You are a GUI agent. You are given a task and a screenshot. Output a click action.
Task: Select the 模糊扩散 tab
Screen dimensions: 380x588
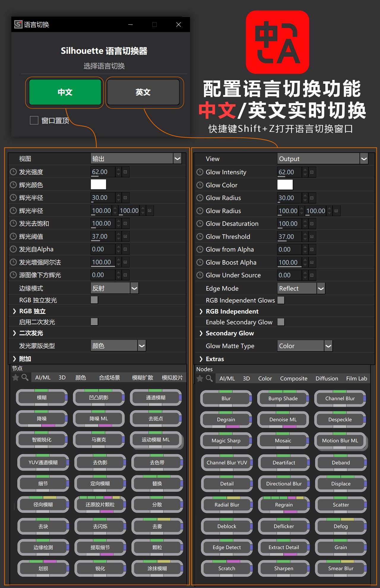pos(142,377)
